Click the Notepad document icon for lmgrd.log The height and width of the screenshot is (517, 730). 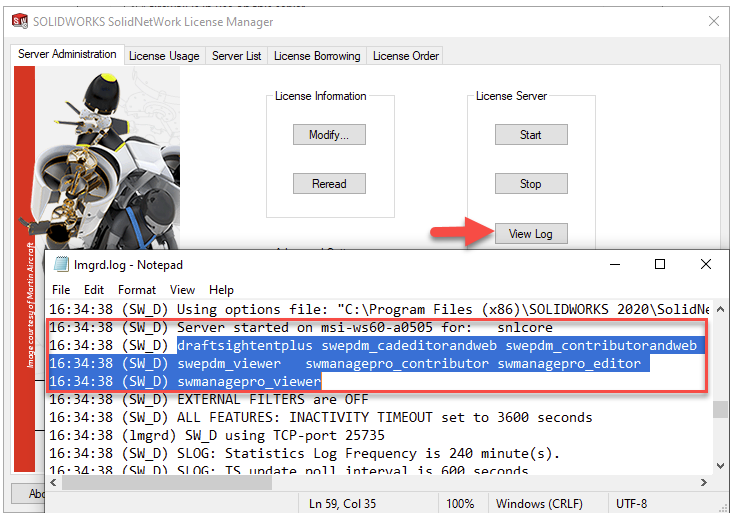tap(61, 265)
